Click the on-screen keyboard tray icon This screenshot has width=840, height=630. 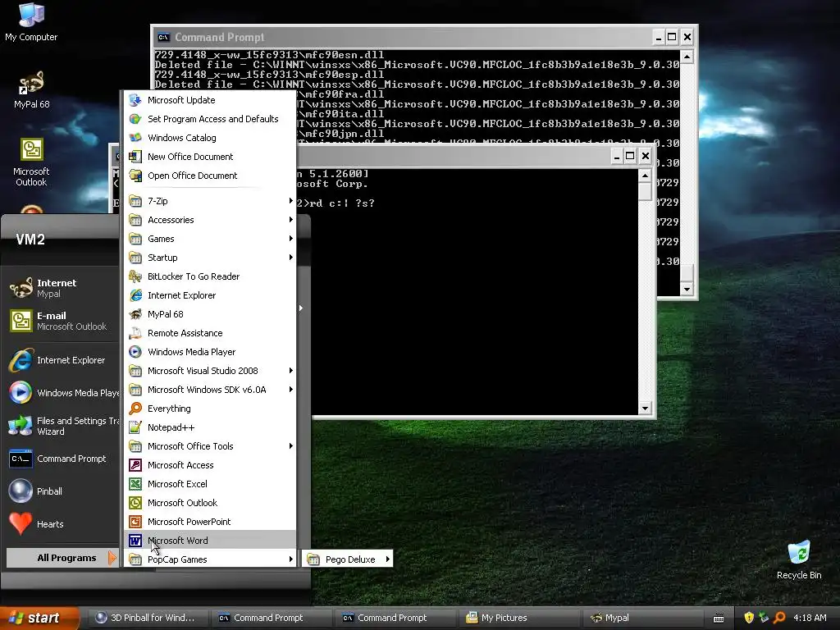719,619
